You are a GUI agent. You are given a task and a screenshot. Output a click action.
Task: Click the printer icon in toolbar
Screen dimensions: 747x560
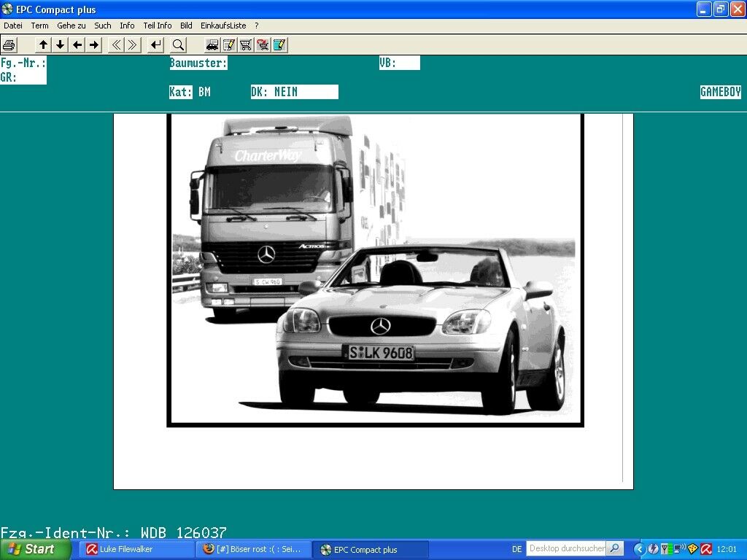point(9,45)
